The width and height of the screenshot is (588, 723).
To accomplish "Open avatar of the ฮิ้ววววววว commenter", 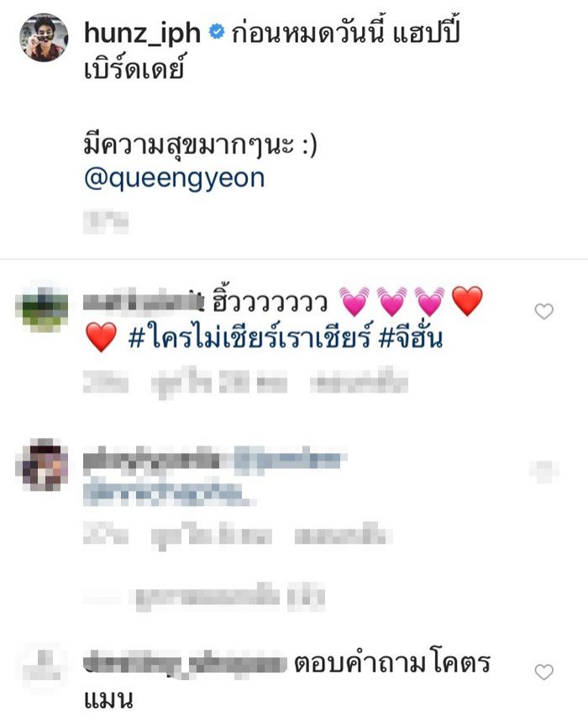I will 42,308.
